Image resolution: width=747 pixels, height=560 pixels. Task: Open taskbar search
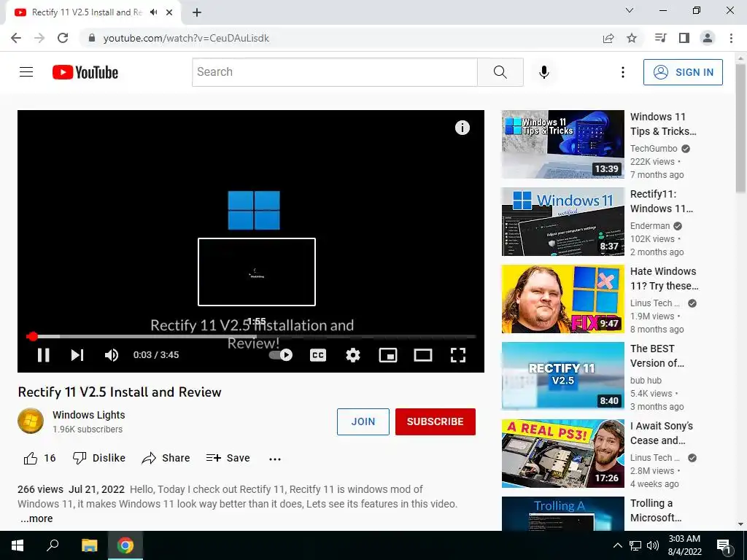pos(53,545)
